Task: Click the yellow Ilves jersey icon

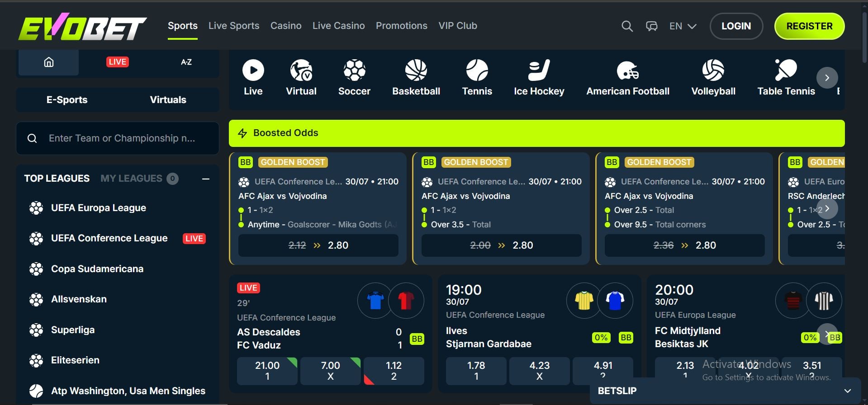Action: pyautogui.click(x=584, y=300)
